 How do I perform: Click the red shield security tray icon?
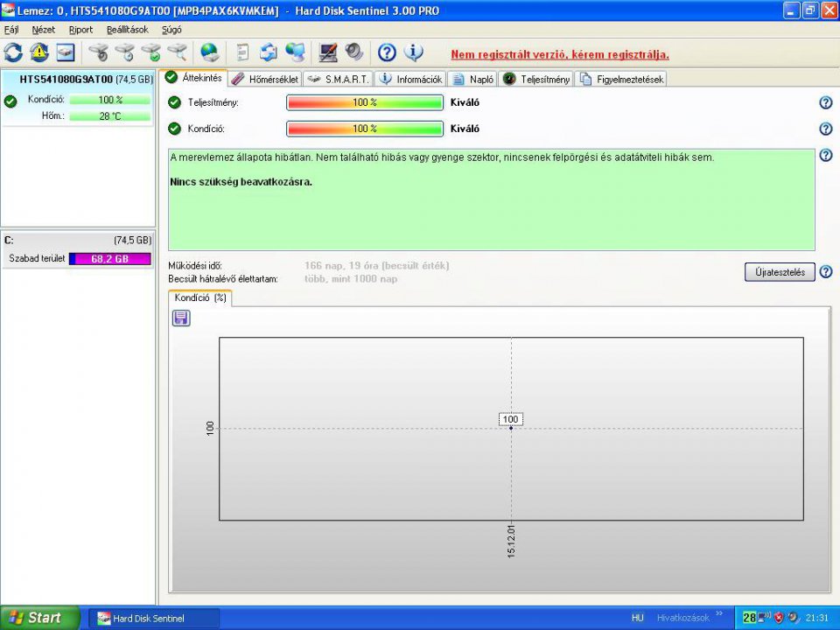click(780, 618)
